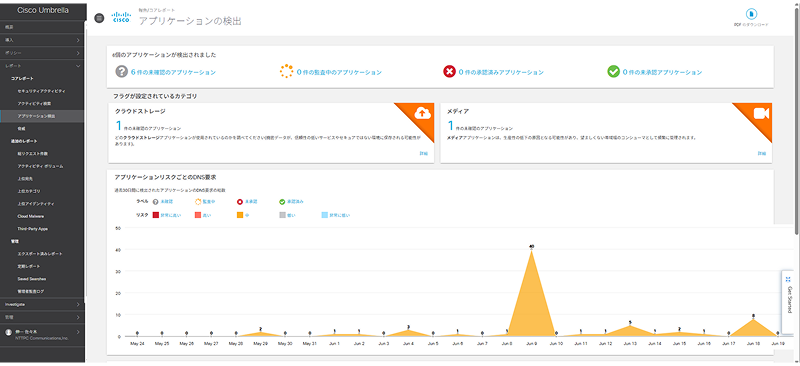Click the orange dotted circle under-audit icon

[x=287, y=71]
